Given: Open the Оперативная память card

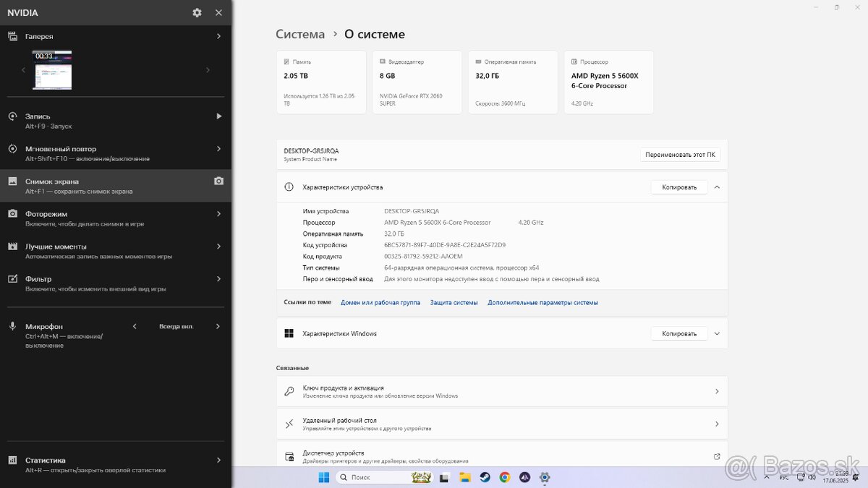Looking at the screenshot, I should pyautogui.click(x=513, y=82).
